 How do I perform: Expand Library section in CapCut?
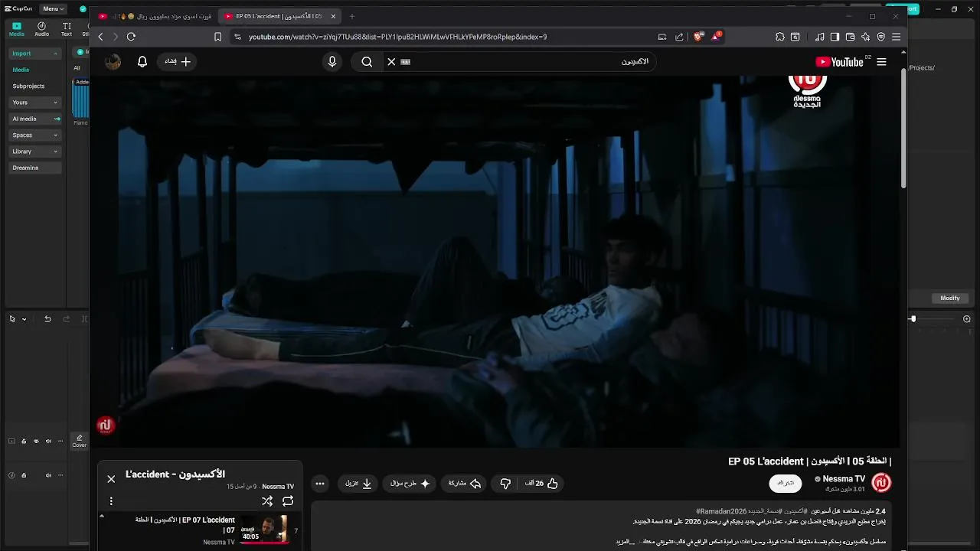35,152
